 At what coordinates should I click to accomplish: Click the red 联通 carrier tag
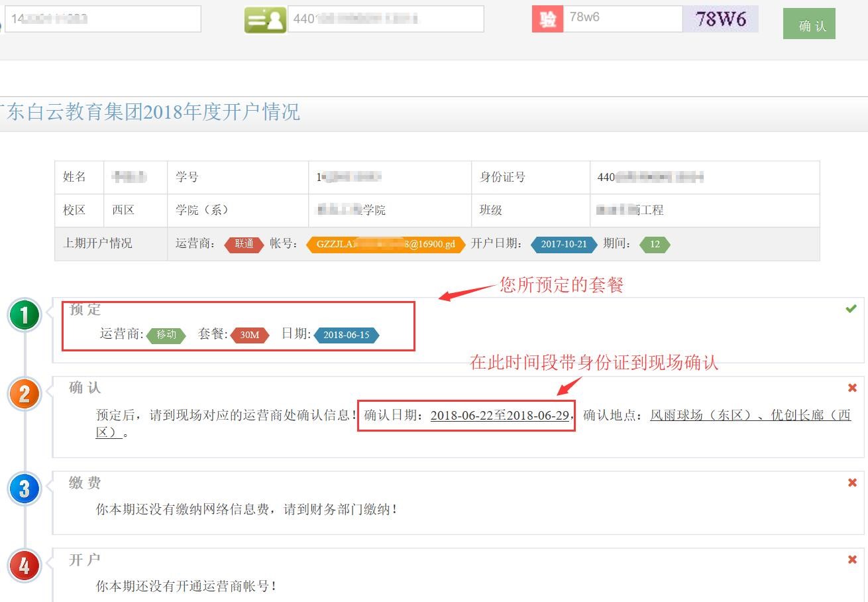(244, 244)
